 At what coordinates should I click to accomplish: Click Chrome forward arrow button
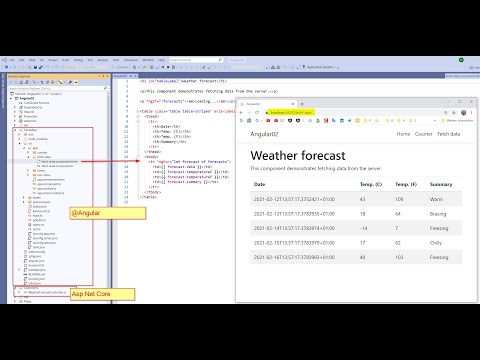(x=249, y=113)
